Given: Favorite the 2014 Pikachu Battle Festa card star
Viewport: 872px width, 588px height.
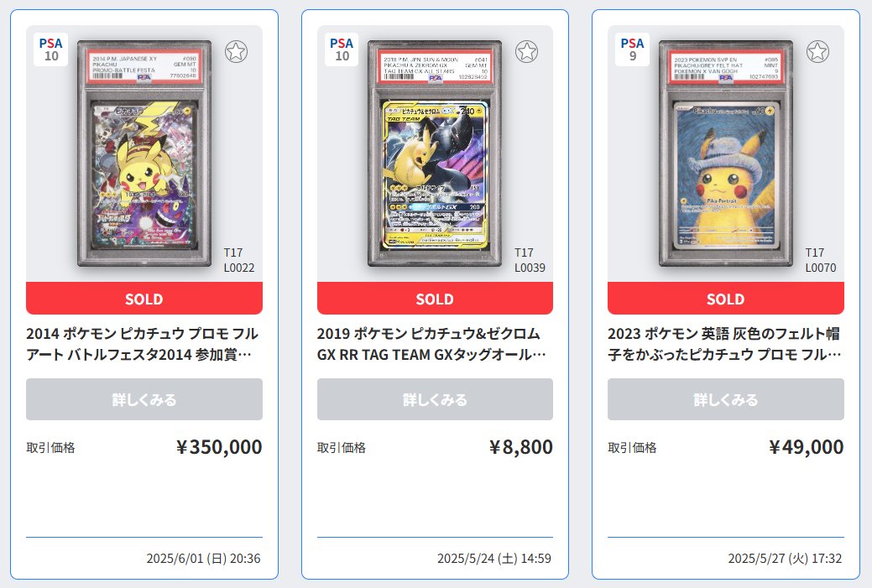Looking at the screenshot, I should pos(236,52).
